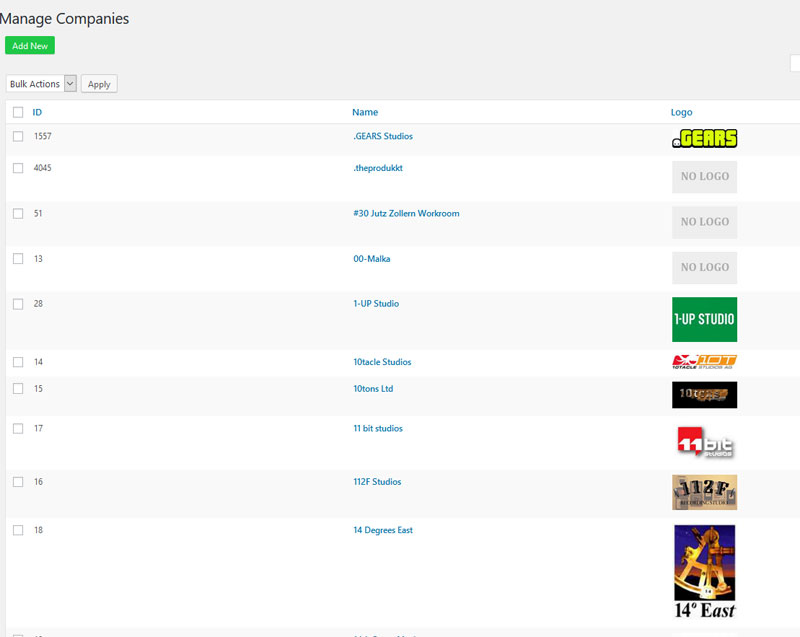Select the checkbox for ID 51
800x637 pixels.
[18, 213]
